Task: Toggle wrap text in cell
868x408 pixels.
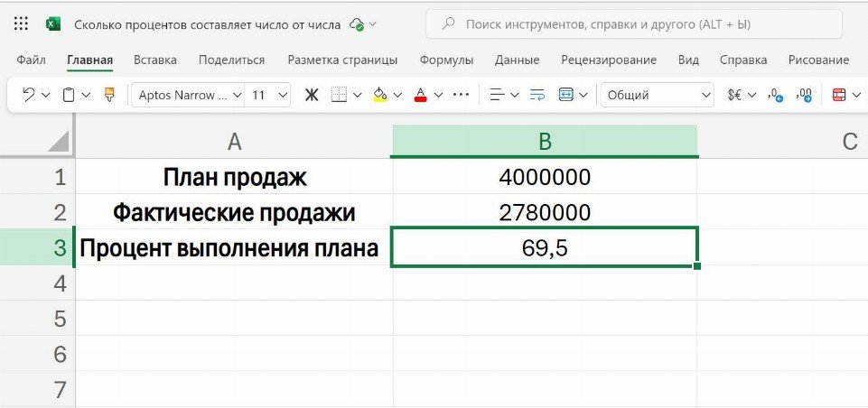Action: [538, 95]
